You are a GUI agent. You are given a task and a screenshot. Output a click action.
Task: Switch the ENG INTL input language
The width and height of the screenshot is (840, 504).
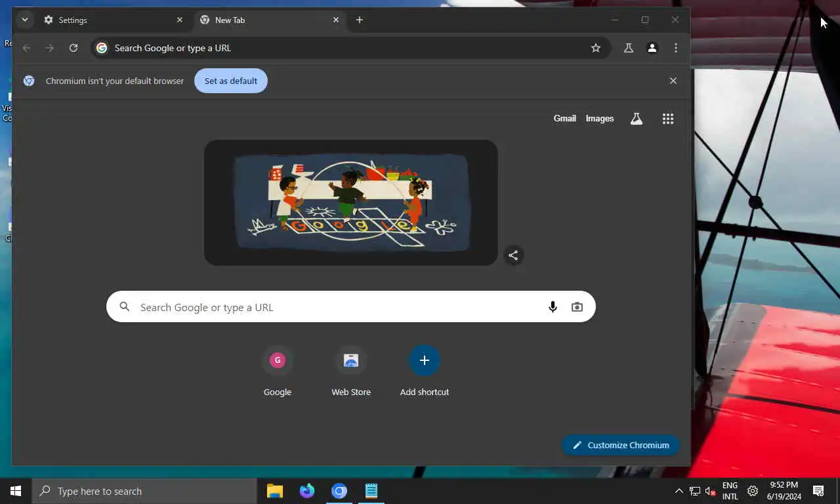tap(730, 491)
